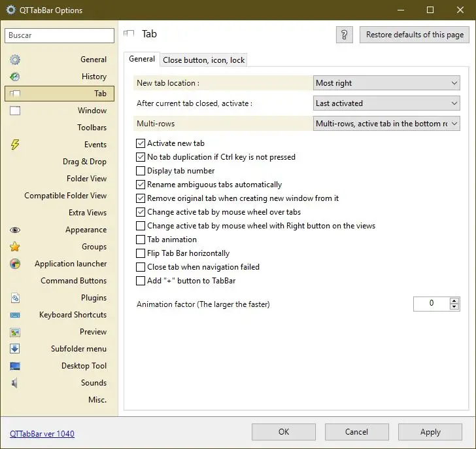The width and height of the screenshot is (476, 449).
Task: Switch to Close button, icon, lock tab
Action: (x=203, y=60)
